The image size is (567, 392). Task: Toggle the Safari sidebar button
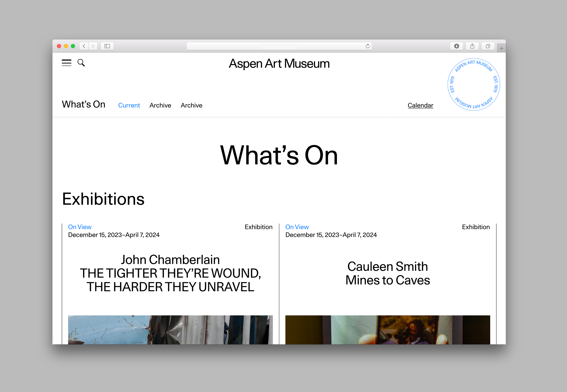pos(107,46)
